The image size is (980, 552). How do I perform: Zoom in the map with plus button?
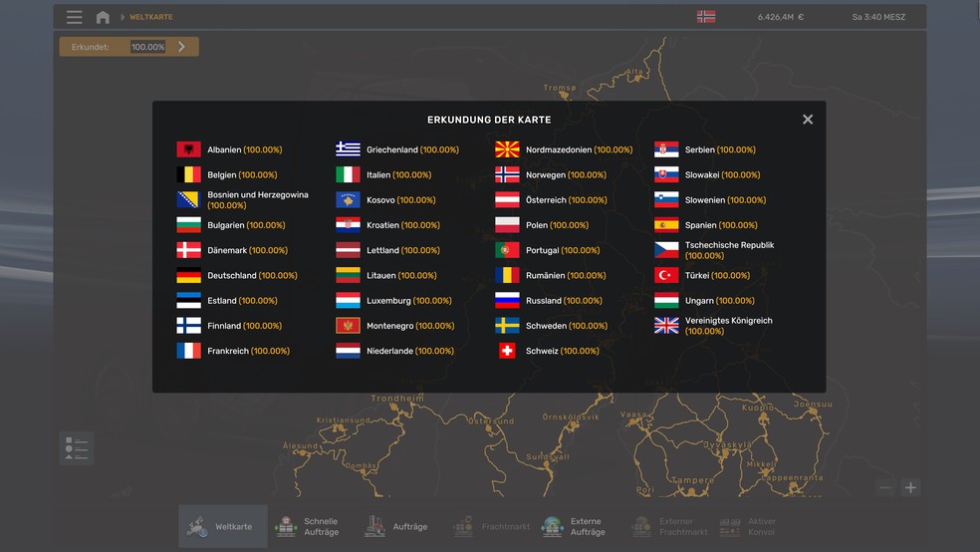910,487
